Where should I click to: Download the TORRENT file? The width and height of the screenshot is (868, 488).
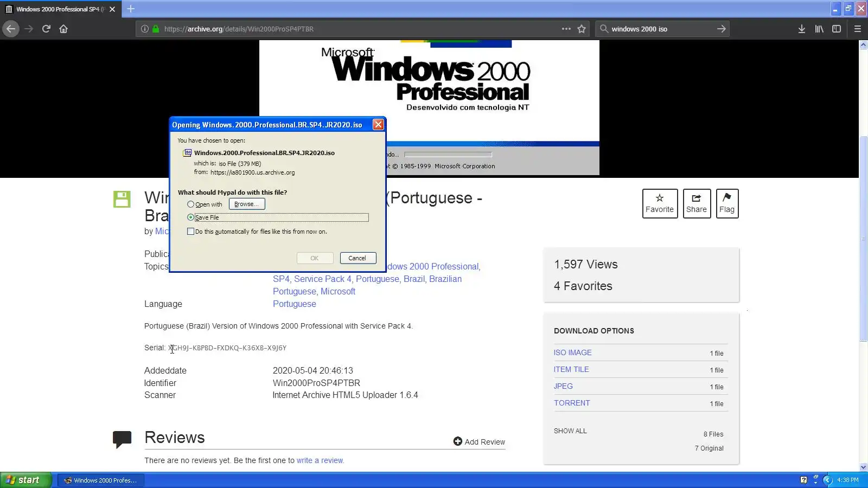click(572, 403)
